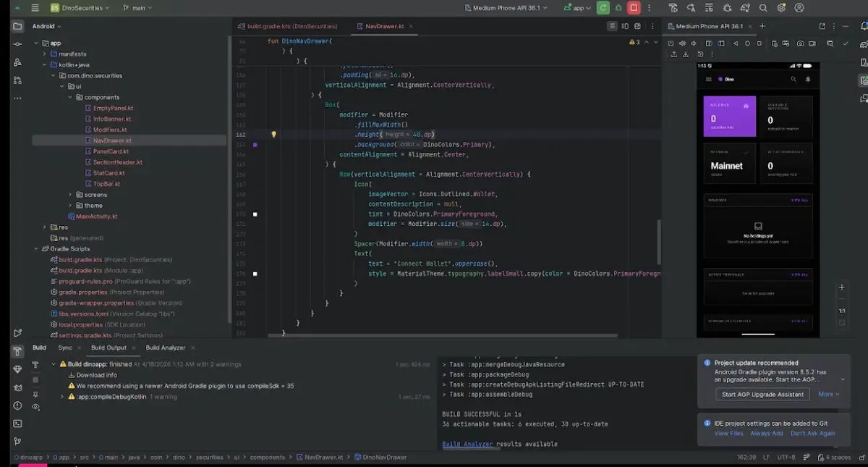Click the purple color swatch in gutter
The image size is (868, 467).
(255, 145)
